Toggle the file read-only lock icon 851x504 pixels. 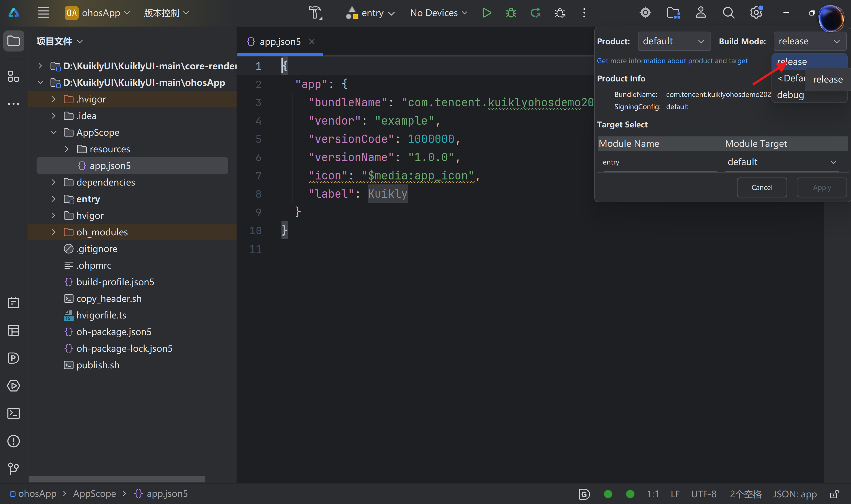click(x=834, y=494)
